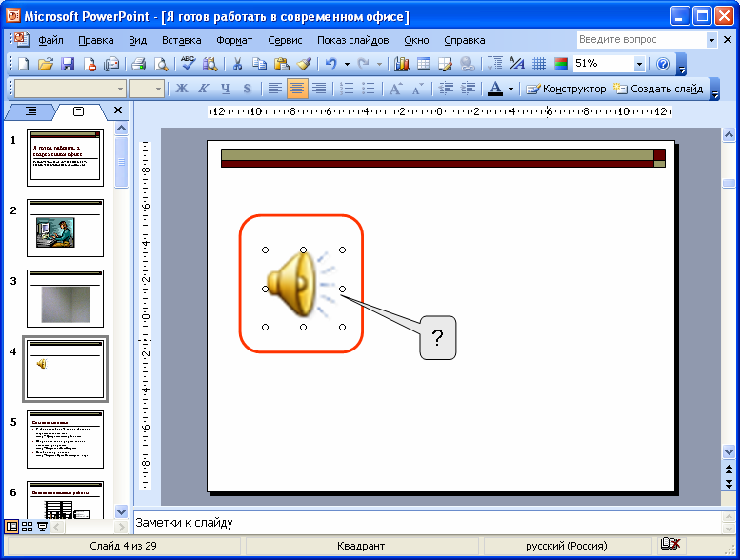740x560 pixels.
Task: Open the font name combo box
Action: [70, 89]
